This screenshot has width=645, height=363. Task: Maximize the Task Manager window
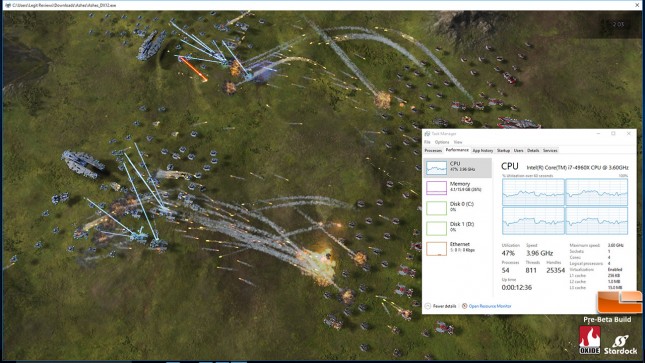tap(613, 133)
